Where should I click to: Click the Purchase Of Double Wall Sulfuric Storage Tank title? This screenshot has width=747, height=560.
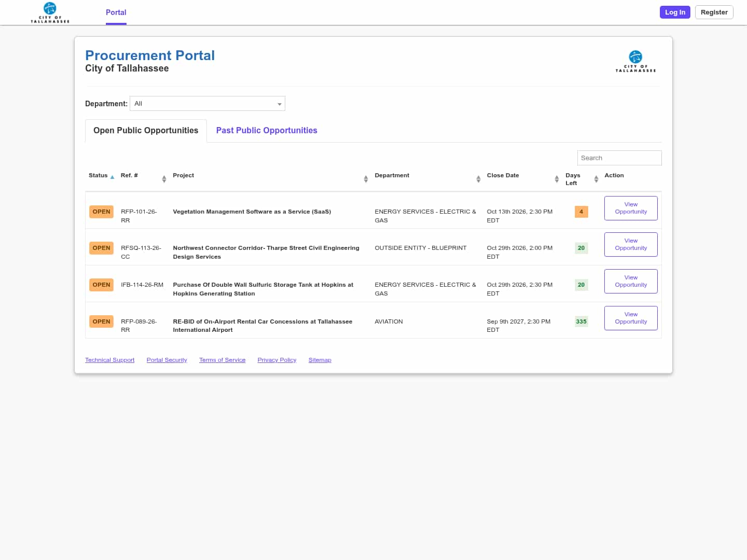point(263,289)
